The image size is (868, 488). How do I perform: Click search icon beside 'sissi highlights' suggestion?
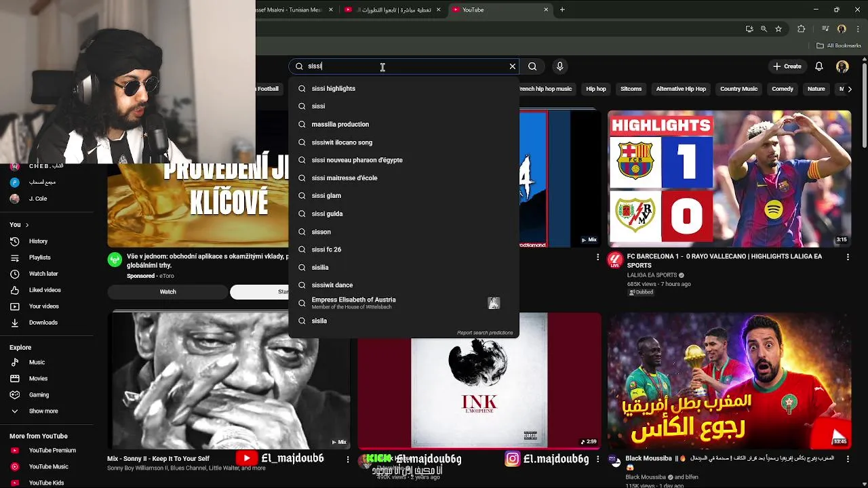pyautogui.click(x=302, y=89)
